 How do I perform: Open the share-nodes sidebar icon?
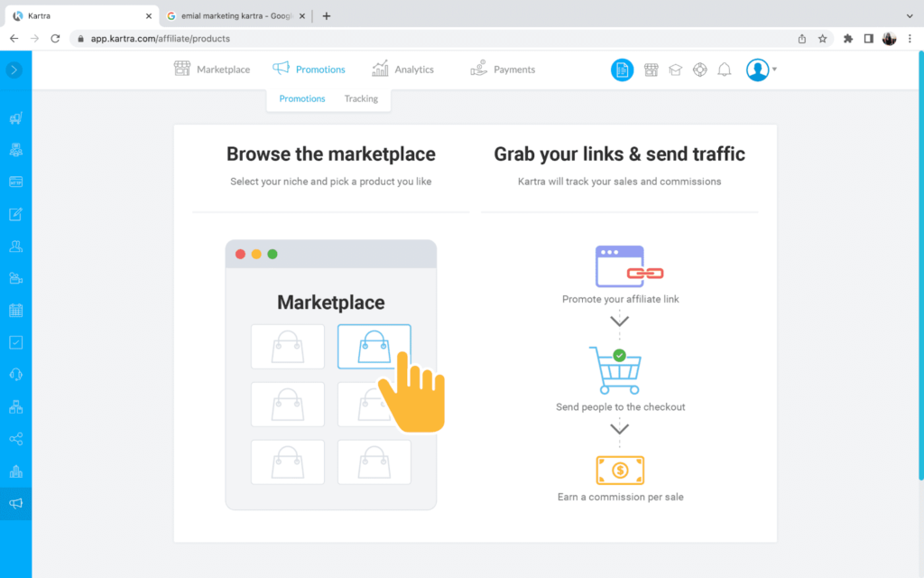coord(16,439)
